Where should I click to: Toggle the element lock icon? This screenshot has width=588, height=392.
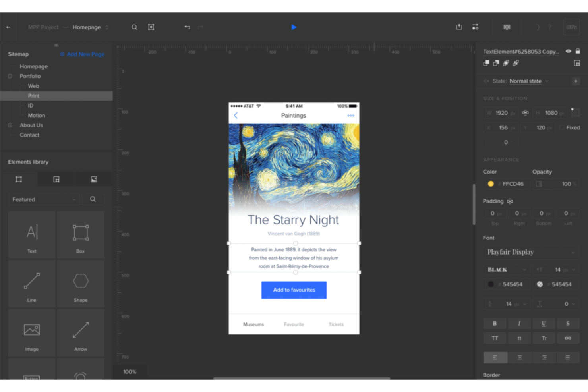[x=578, y=51]
